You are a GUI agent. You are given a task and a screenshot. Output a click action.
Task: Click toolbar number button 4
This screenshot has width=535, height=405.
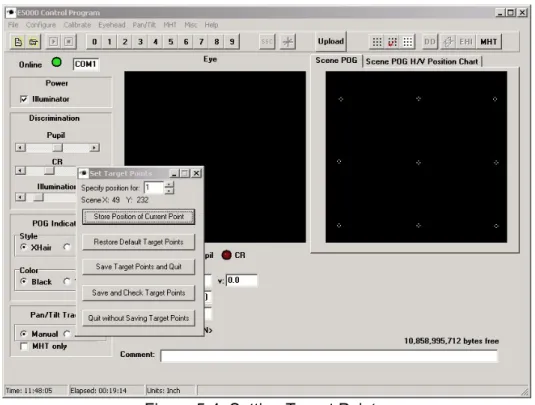click(156, 42)
